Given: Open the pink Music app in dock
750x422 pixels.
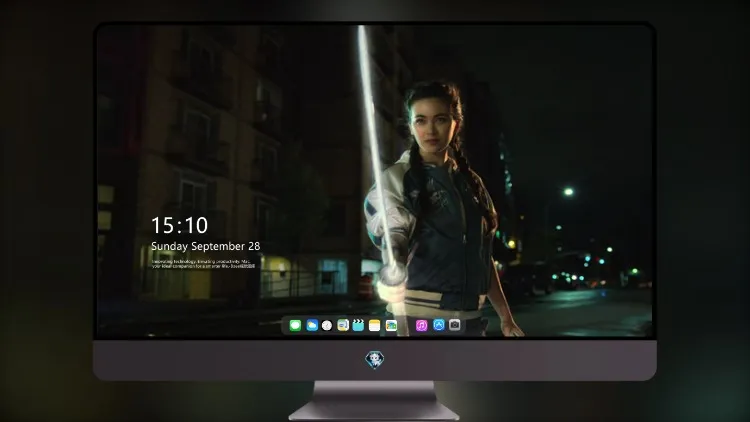Looking at the screenshot, I should (421, 326).
